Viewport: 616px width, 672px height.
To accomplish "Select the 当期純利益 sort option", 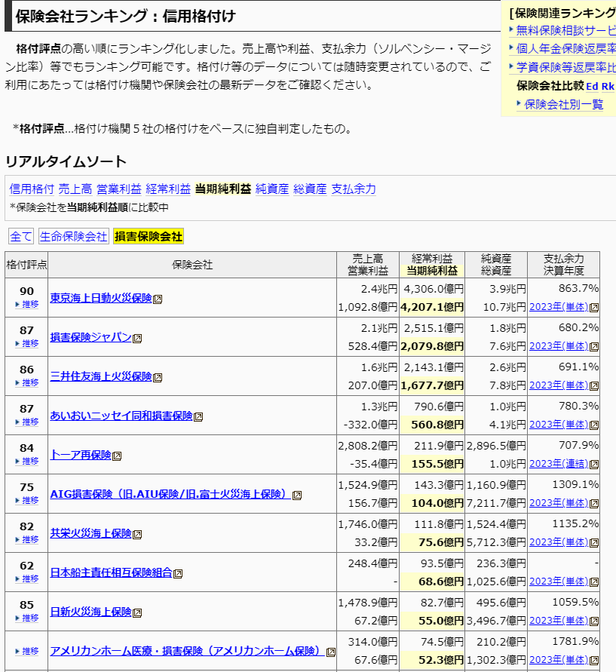I will 222,189.
